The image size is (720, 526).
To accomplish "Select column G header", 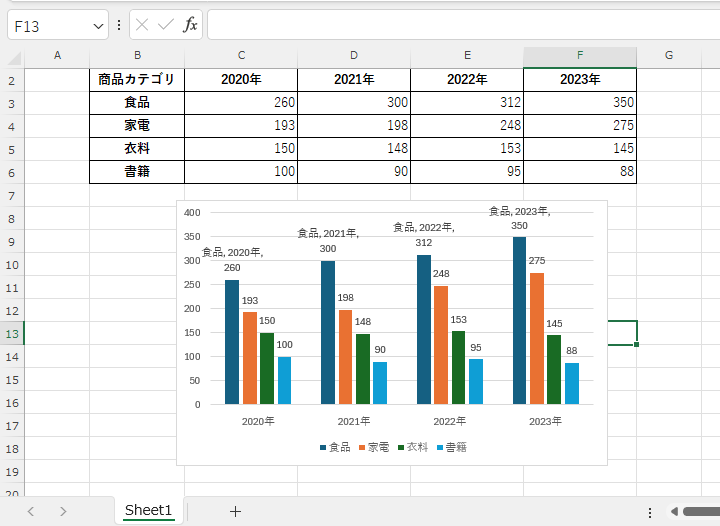I will 669,56.
